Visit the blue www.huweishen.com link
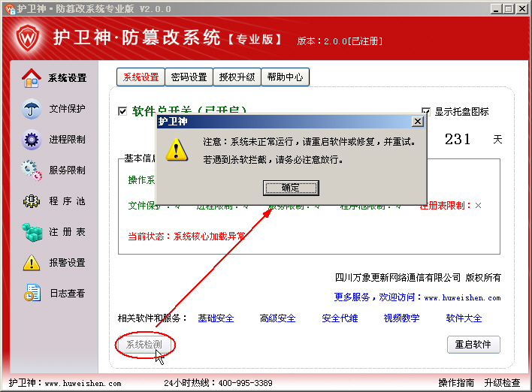The image size is (532, 392). [x=462, y=297]
